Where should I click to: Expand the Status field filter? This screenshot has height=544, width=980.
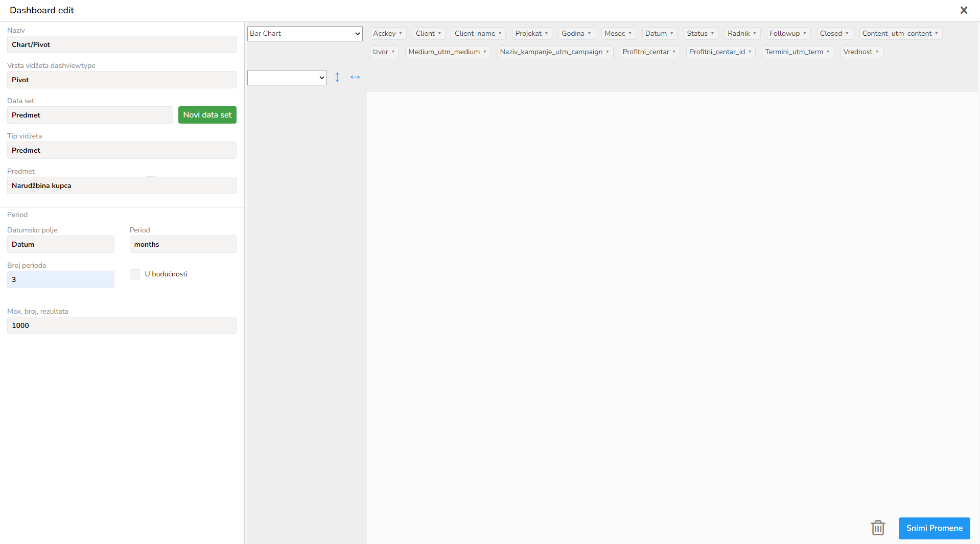point(712,34)
